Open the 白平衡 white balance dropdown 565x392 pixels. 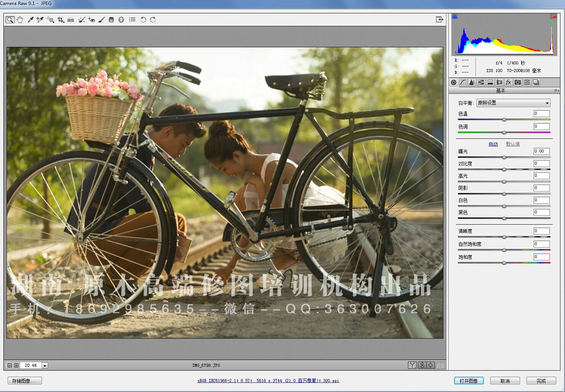[513, 103]
